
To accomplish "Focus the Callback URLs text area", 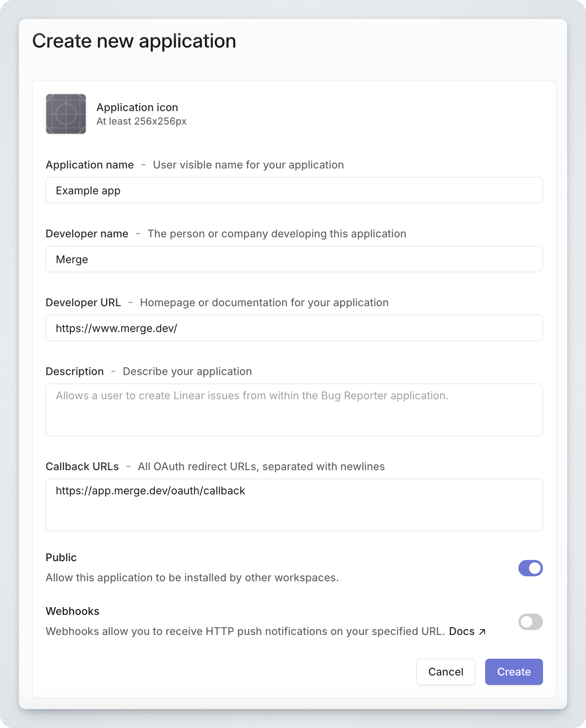I will [x=294, y=505].
